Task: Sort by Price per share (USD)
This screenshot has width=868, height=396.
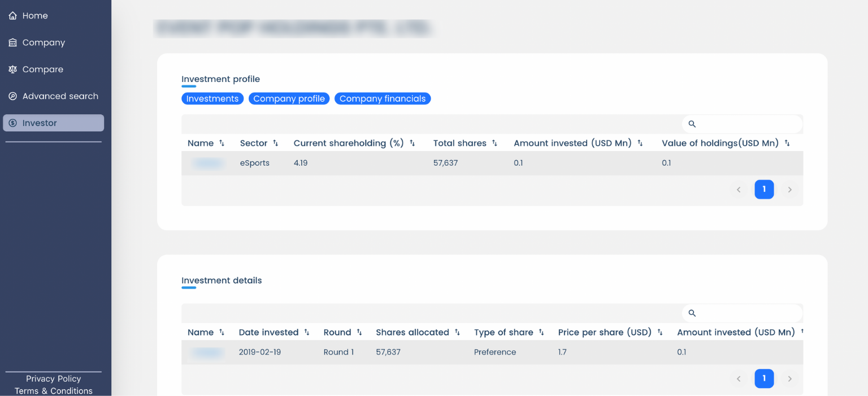Action: (x=660, y=333)
